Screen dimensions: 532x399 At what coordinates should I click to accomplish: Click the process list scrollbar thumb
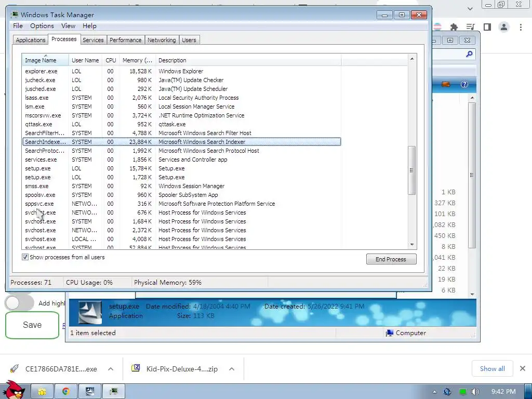pyautogui.click(x=412, y=170)
